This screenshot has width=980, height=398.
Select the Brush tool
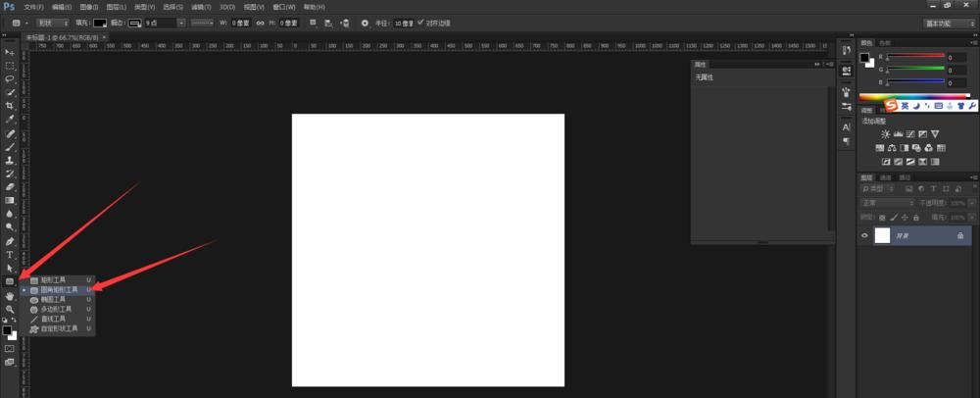coord(10,147)
